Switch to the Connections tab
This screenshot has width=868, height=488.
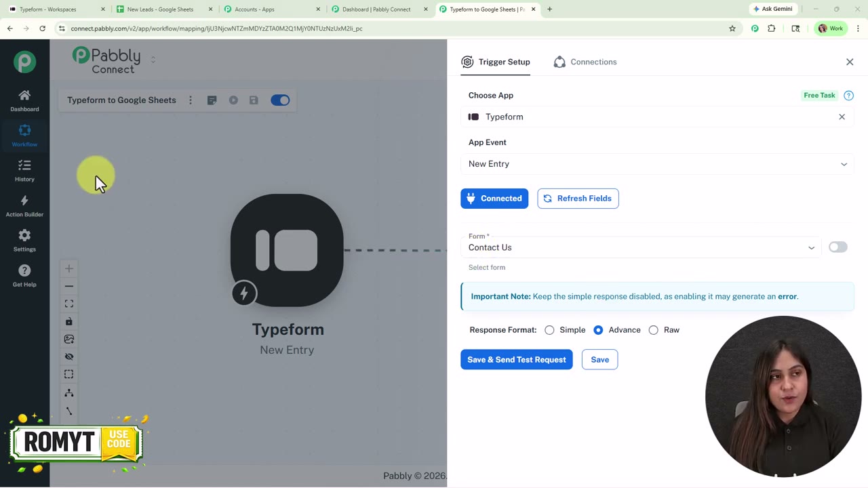[585, 62]
